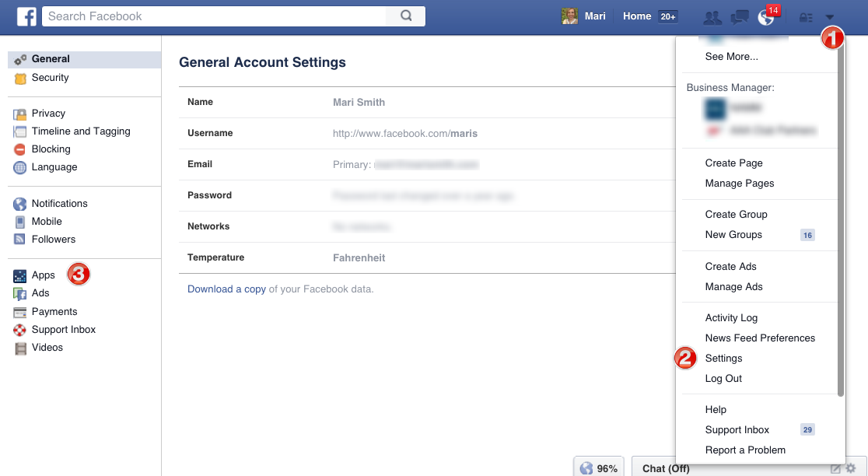Click the 20+ Home counter badge
The image size is (868, 476).
(667, 16)
